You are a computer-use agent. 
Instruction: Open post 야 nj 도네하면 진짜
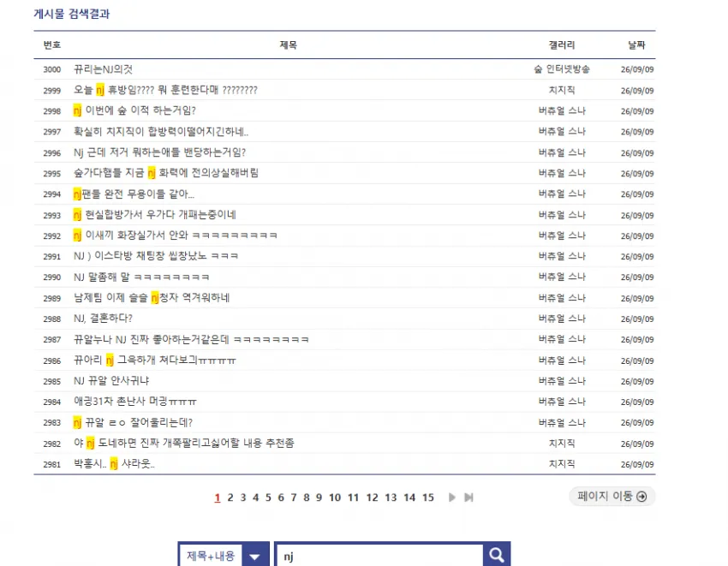pos(184,443)
